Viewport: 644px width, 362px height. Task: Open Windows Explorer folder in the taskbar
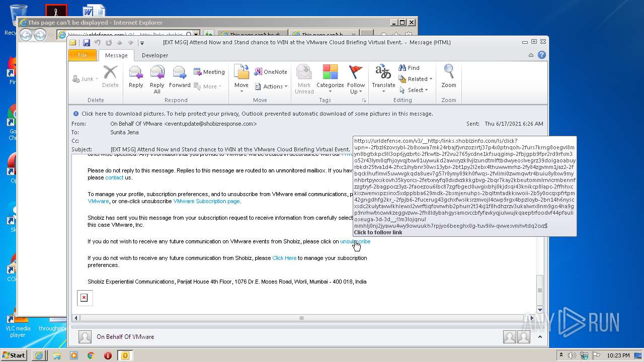(x=57, y=355)
